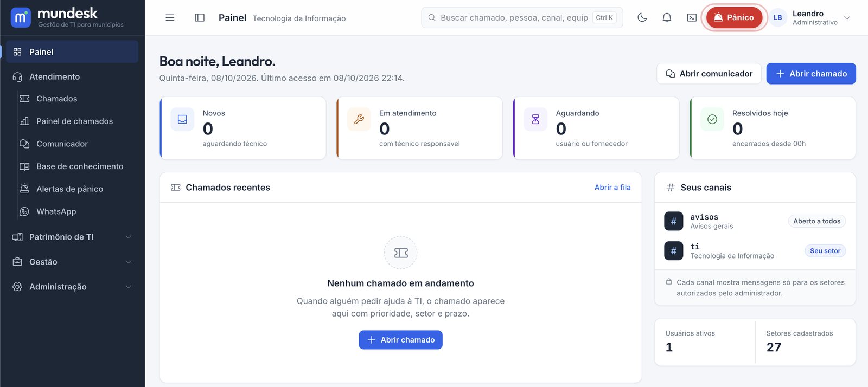Click Abrir comunicador button
The width and height of the screenshot is (868, 387).
[x=709, y=74]
